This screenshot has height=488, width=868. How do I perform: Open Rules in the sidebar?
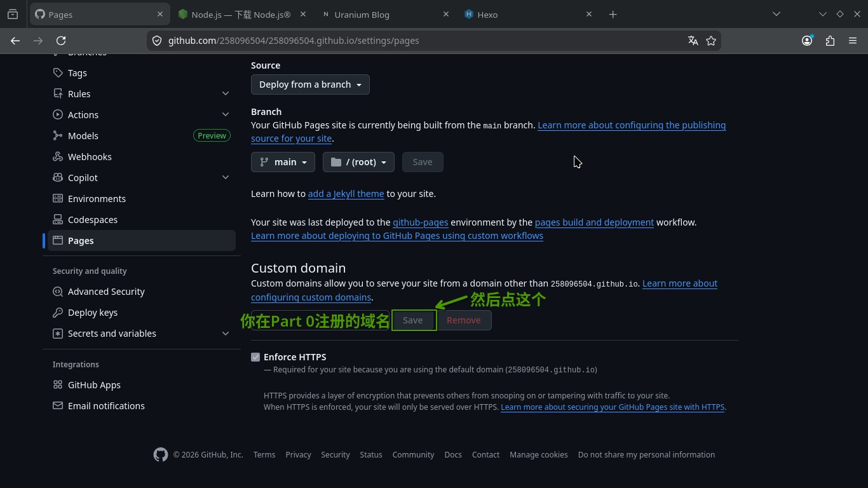click(x=79, y=94)
